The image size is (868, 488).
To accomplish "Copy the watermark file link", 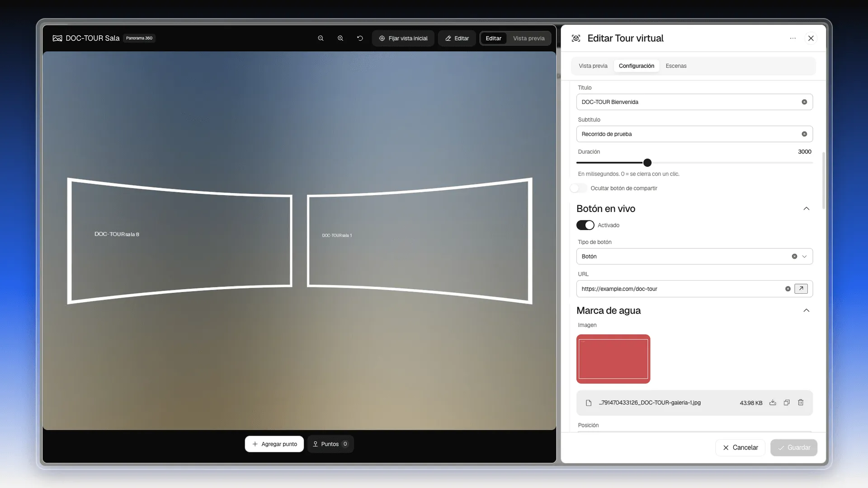I will [x=787, y=403].
